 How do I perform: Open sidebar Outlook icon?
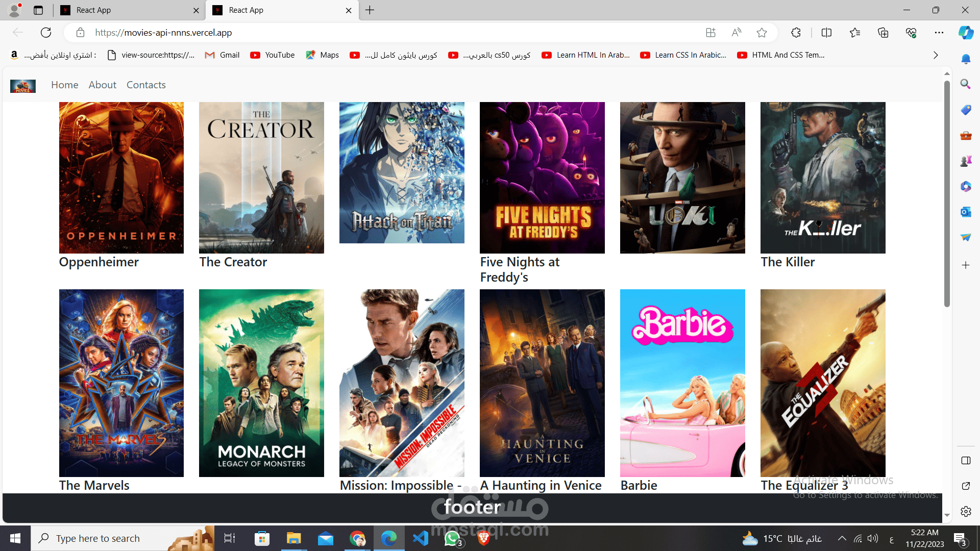tap(965, 212)
